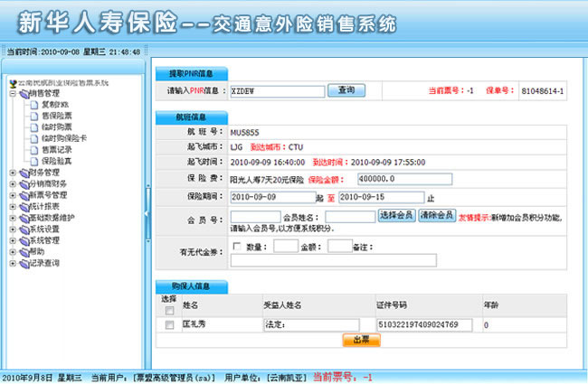Viewport: 588px width, 384px height.
Task: Click the policy number 81048614-1
Action: (x=543, y=91)
